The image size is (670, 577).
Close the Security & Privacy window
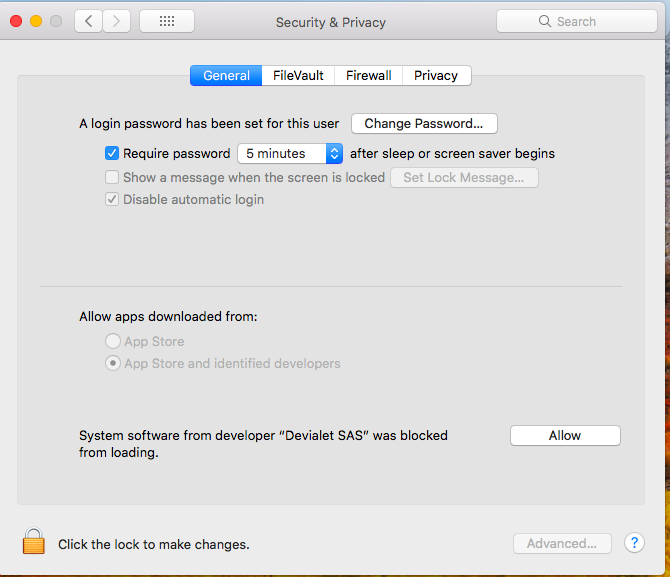tap(16, 21)
